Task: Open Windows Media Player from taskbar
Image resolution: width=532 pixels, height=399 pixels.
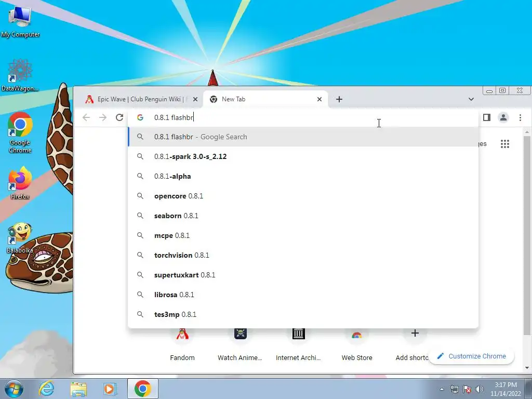Action: coord(110,389)
